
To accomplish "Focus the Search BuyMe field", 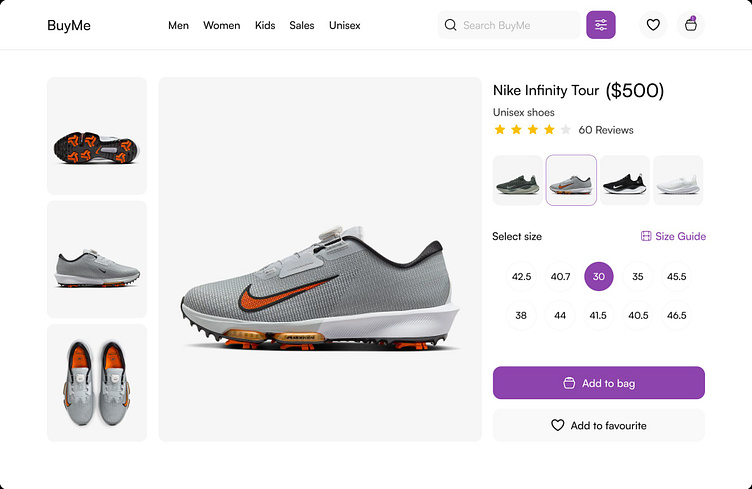I will click(x=518, y=25).
